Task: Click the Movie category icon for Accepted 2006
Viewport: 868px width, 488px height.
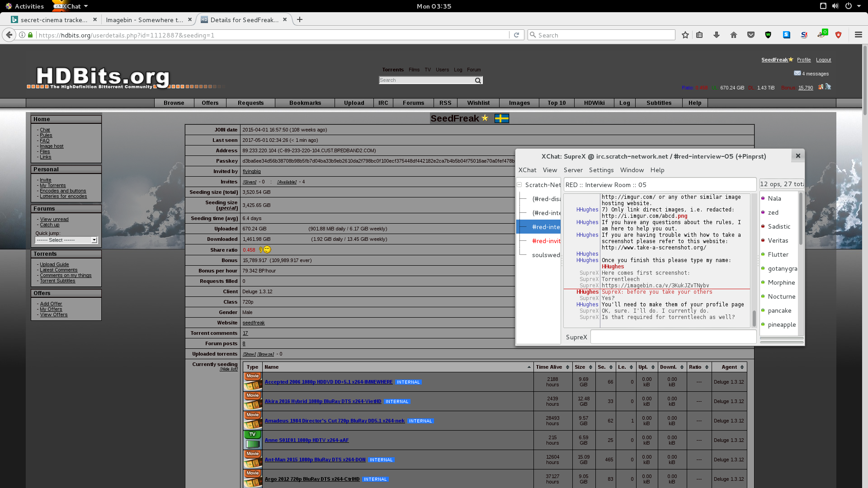Action: pos(253,382)
